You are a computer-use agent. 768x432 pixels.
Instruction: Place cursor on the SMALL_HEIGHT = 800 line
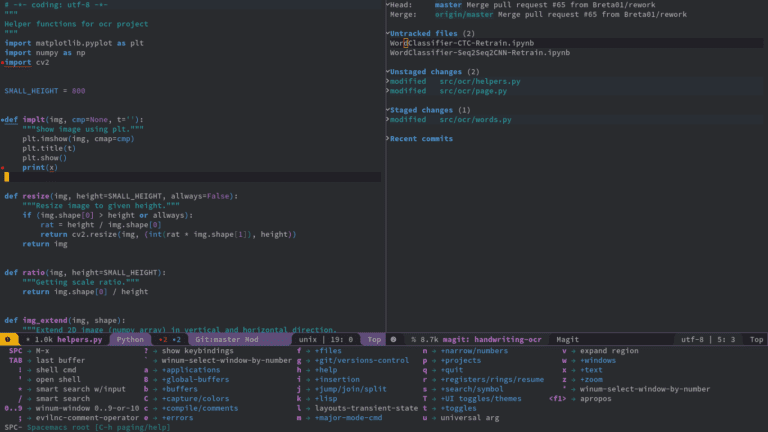pyautogui.click(x=45, y=91)
